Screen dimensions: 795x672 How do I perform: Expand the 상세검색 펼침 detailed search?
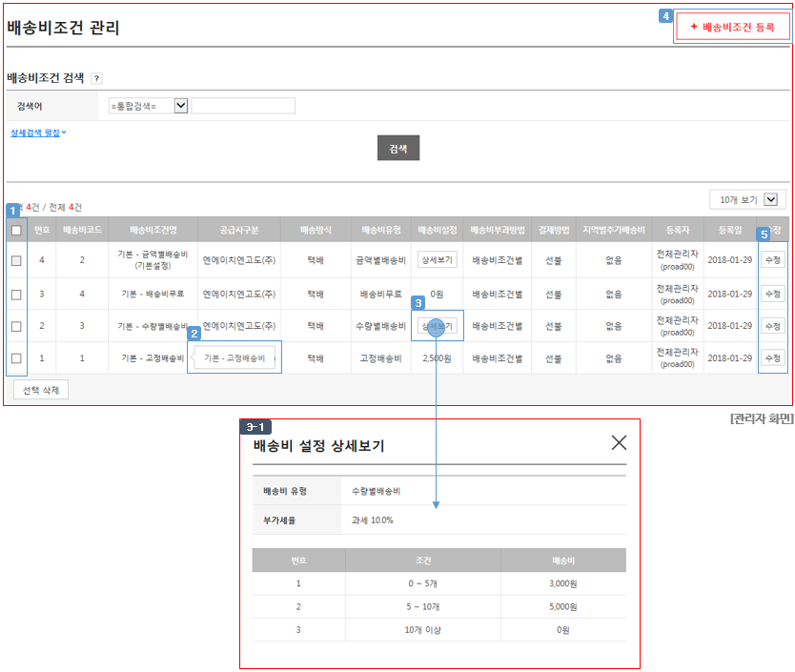point(38,132)
